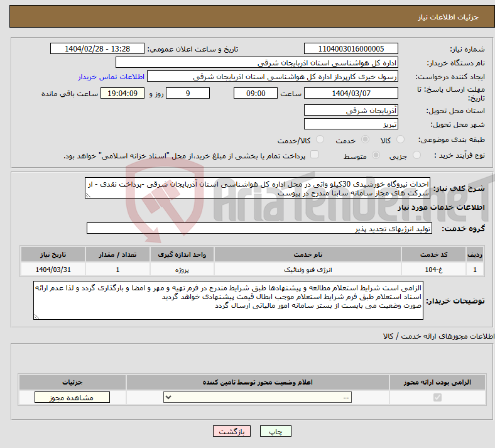This screenshot has width=495, height=448.
Task: Click the واحد اندازه گیری column header
Action: pos(182,254)
